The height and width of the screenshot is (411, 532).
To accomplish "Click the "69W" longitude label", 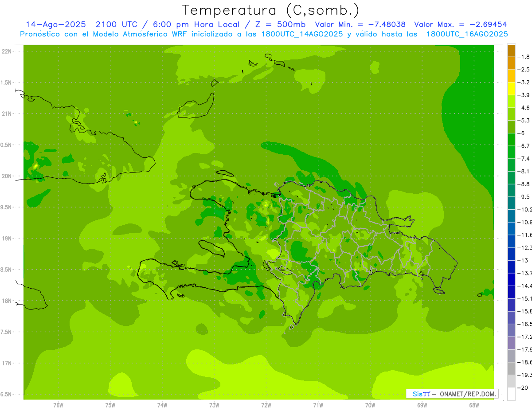I will (x=422, y=405).
